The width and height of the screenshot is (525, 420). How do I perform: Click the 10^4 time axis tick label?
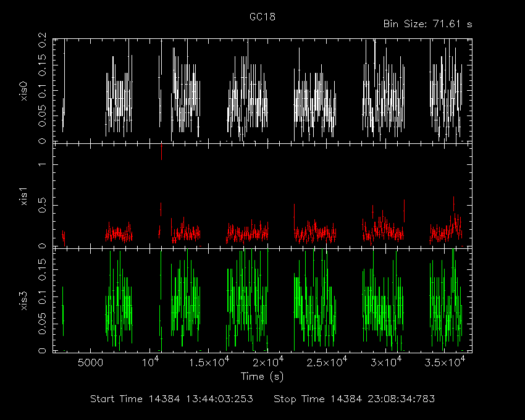tap(150, 362)
